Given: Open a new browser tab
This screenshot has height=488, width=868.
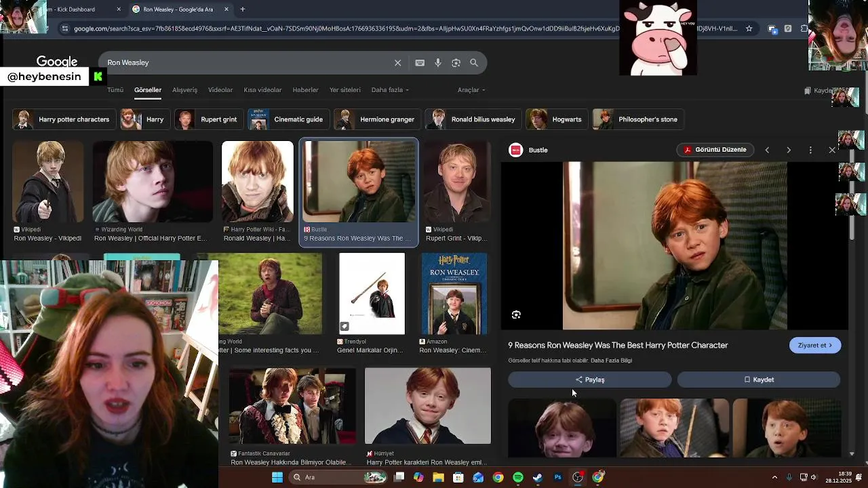Looking at the screenshot, I should tap(242, 9).
